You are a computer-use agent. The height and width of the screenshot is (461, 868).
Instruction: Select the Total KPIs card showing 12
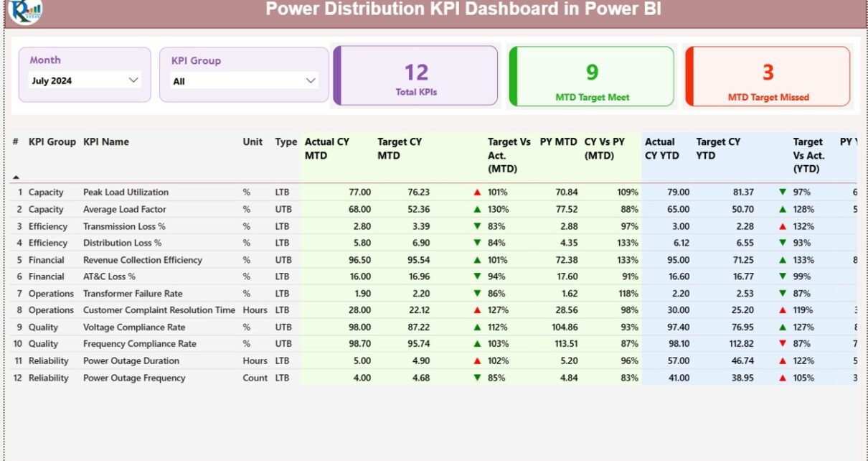coord(416,76)
